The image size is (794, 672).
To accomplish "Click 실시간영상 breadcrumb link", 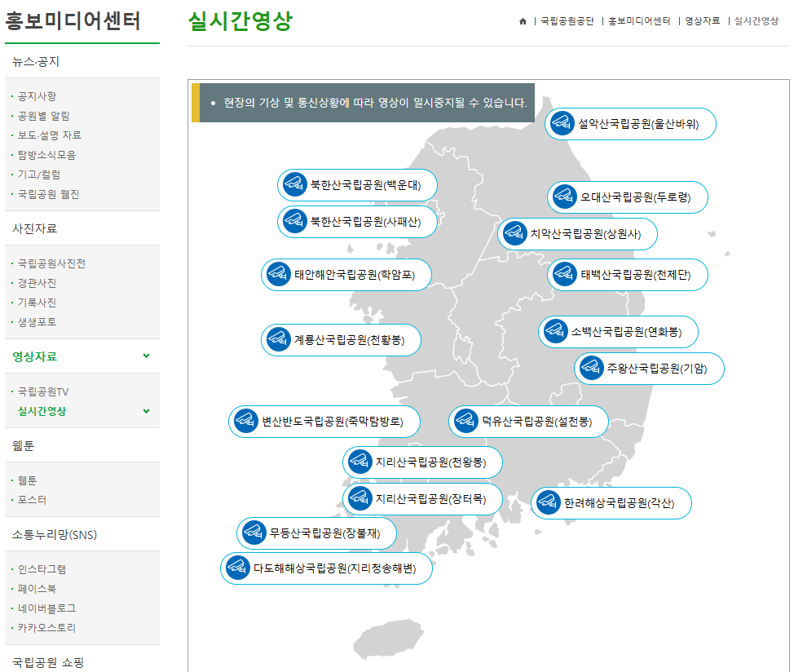I will click(x=757, y=21).
